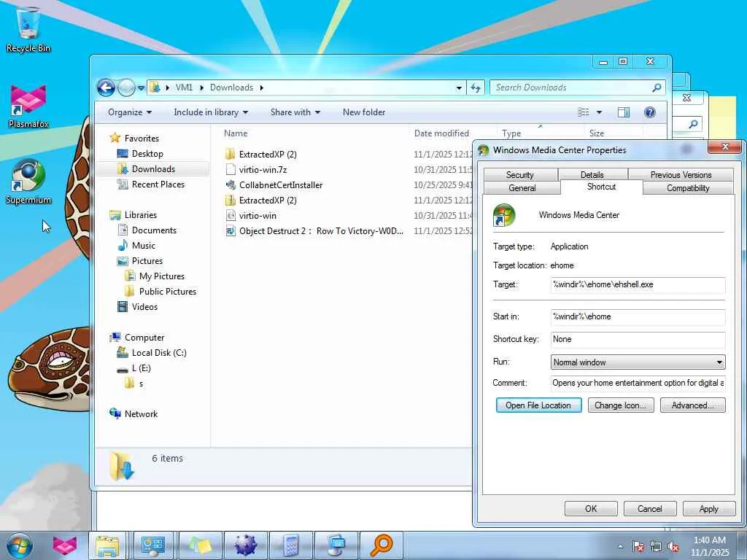Expand the address bar history dropdown
The image size is (747, 560).
click(x=459, y=87)
